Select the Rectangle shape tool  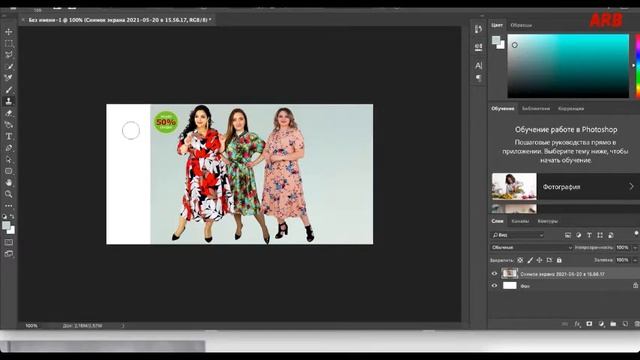click(9, 171)
